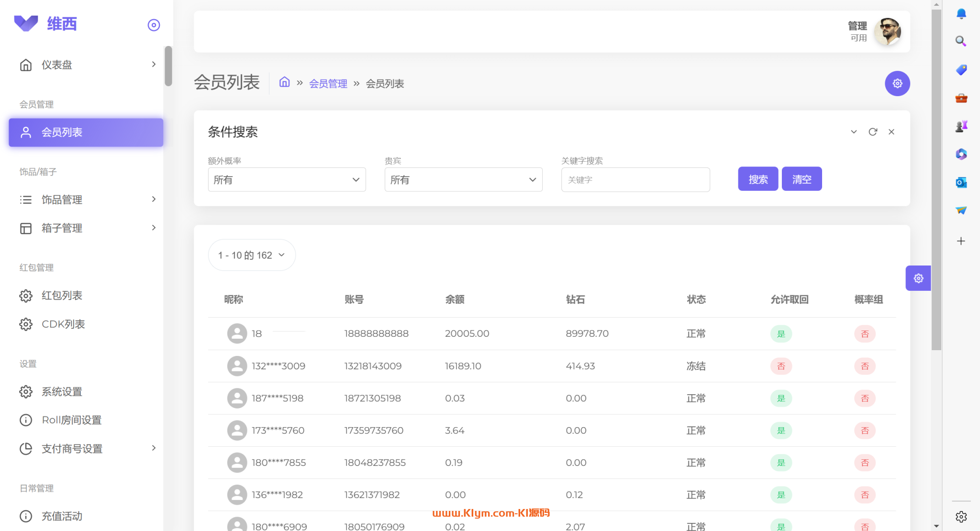Click the 关键字 search input field
980x531 pixels.
tap(635, 180)
